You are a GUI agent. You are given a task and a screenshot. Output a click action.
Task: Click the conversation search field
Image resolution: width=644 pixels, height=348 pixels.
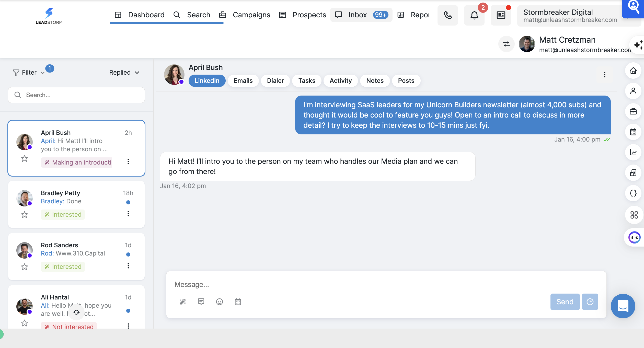pyautogui.click(x=77, y=95)
